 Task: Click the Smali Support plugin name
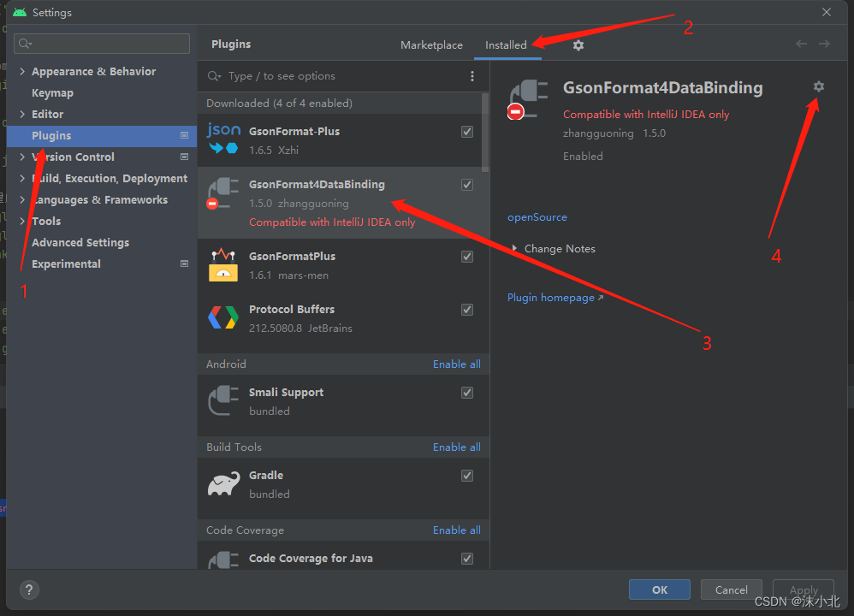pyautogui.click(x=286, y=392)
